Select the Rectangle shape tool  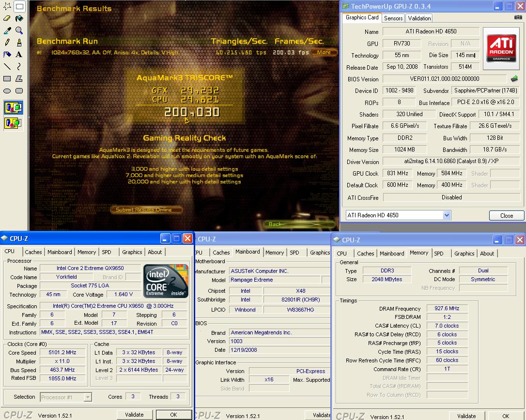click(x=7, y=78)
